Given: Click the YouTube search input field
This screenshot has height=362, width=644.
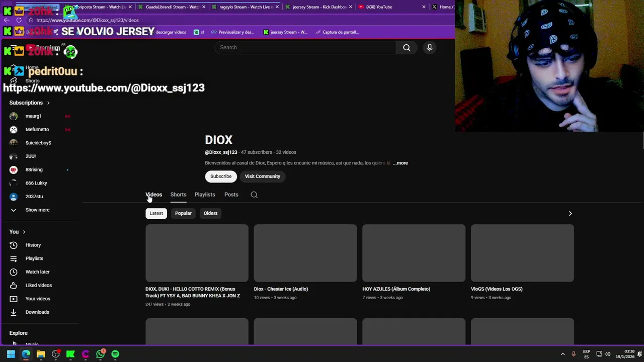Looking at the screenshot, I should pos(305,47).
